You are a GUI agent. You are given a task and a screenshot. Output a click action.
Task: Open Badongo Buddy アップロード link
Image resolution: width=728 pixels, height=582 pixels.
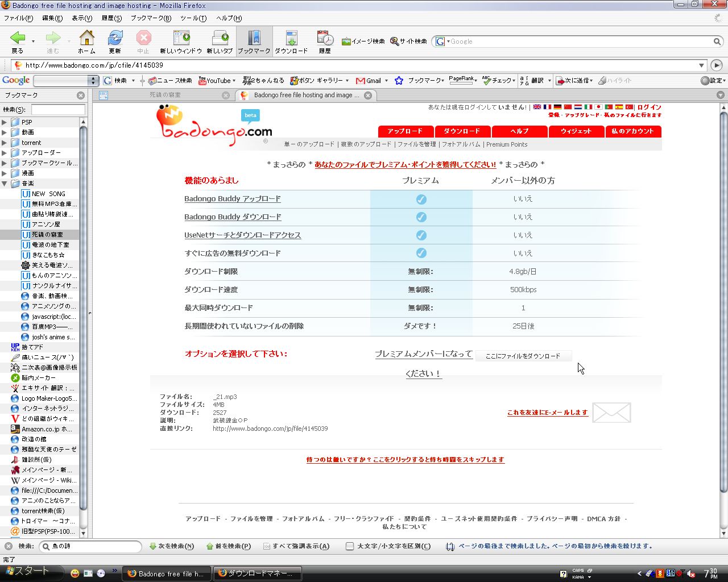(x=233, y=199)
